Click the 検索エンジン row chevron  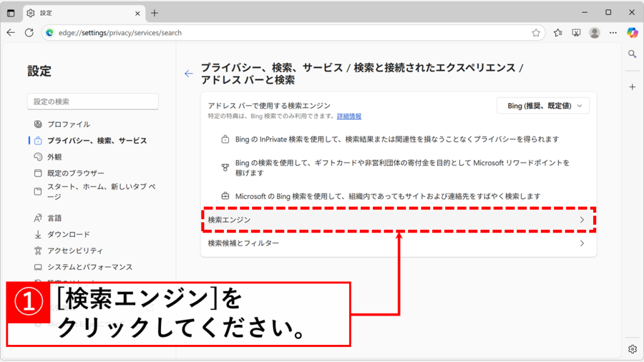click(582, 220)
